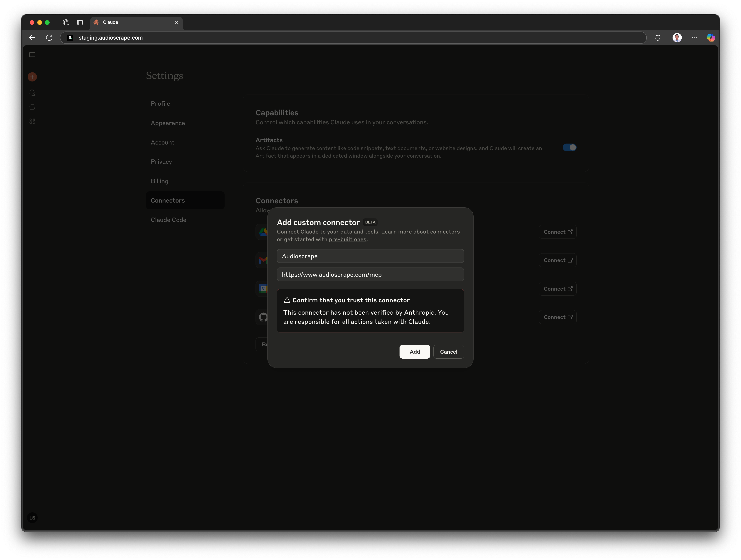Click the Confirm that you trust this connector warning
This screenshot has height=560, width=741.
pyautogui.click(x=370, y=311)
